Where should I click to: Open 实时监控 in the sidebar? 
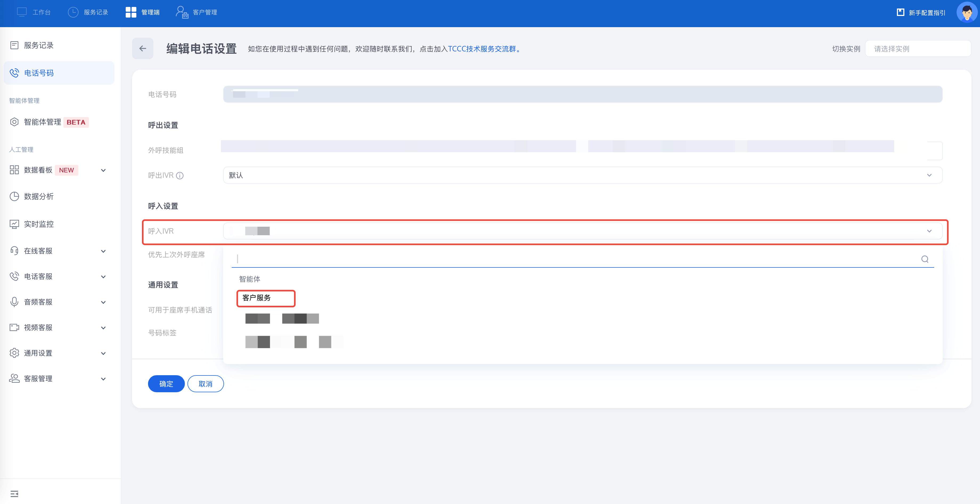[39, 224]
